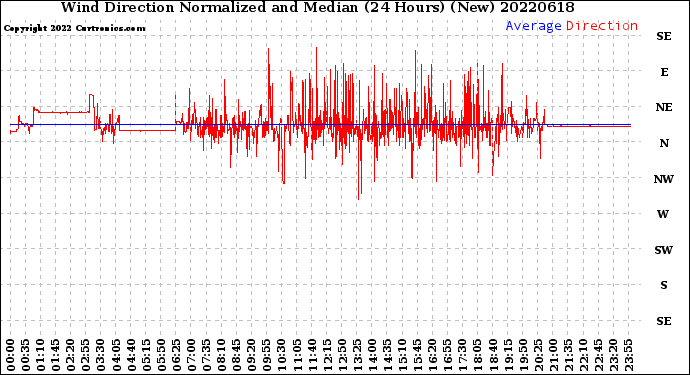The width and height of the screenshot is (690, 375).
Task: Click the 'N' y-axis label
Action: (x=664, y=143)
